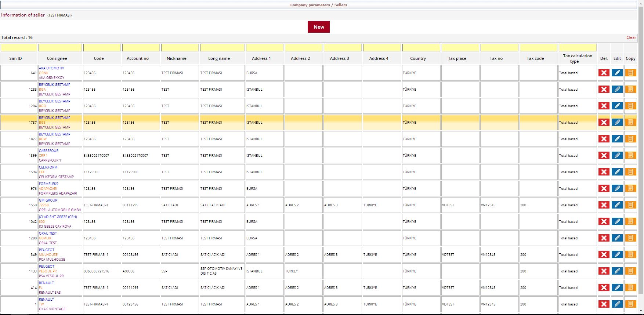Delete the CELIKFORM seller record

(604, 172)
